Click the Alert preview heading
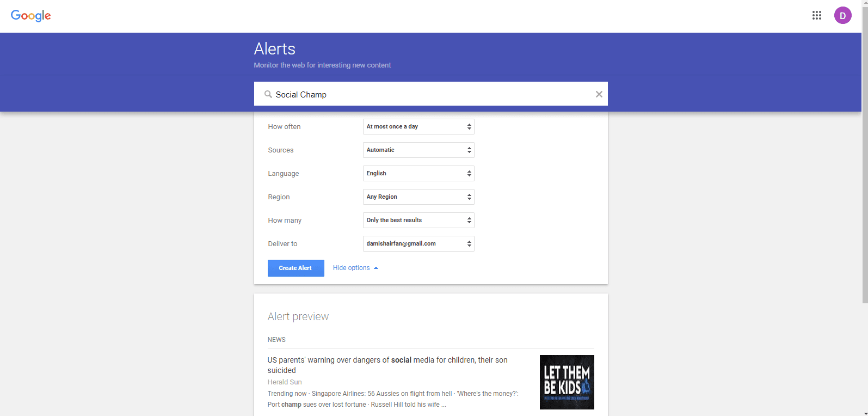The width and height of the screenshot is (868, 416). coord(298,316)
